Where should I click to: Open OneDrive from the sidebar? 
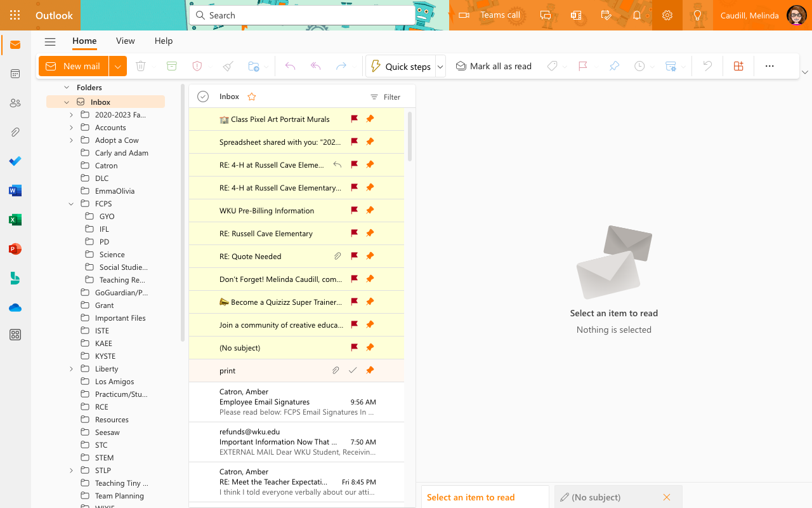[15, 307]
